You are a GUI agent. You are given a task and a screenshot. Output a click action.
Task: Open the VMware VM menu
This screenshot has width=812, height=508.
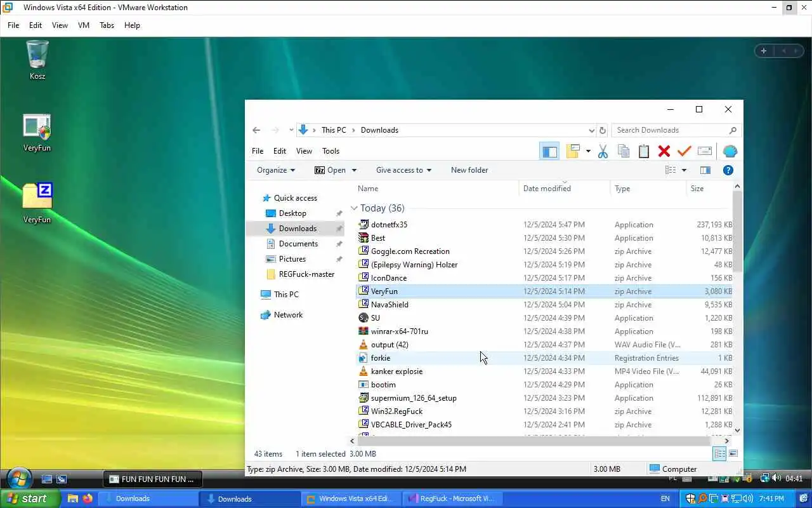[x=83, y=25]
